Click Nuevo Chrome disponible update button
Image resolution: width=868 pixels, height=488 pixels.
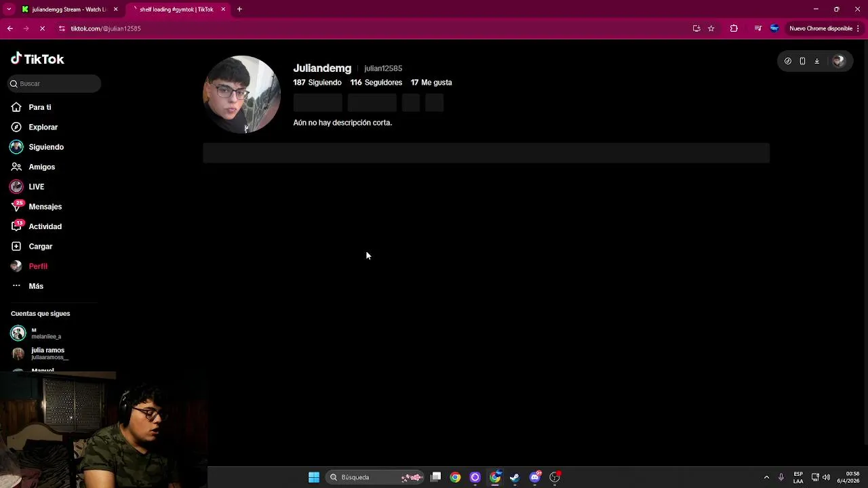pos(821,28)
